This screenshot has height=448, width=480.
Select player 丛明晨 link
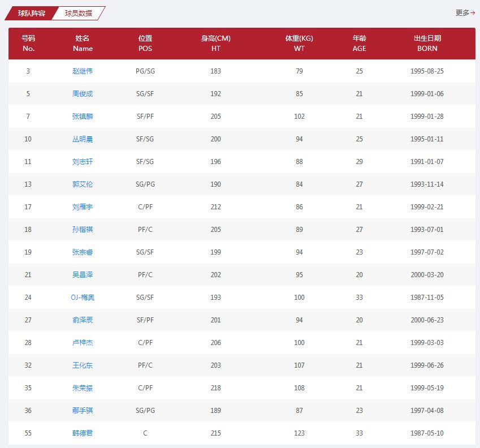(x=83, y=139)
